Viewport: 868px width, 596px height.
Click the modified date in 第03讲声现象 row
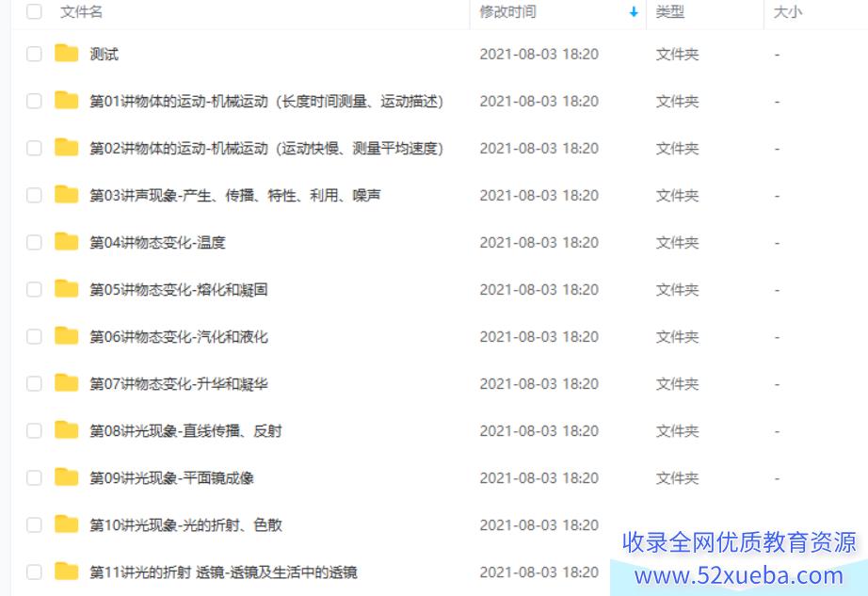coord(539,195)
